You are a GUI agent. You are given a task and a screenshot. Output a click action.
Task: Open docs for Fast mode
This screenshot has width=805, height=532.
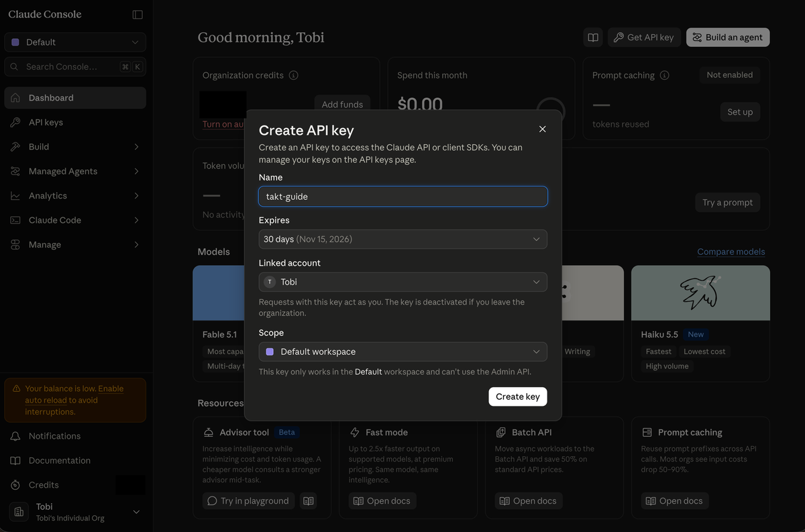(382, 501)
